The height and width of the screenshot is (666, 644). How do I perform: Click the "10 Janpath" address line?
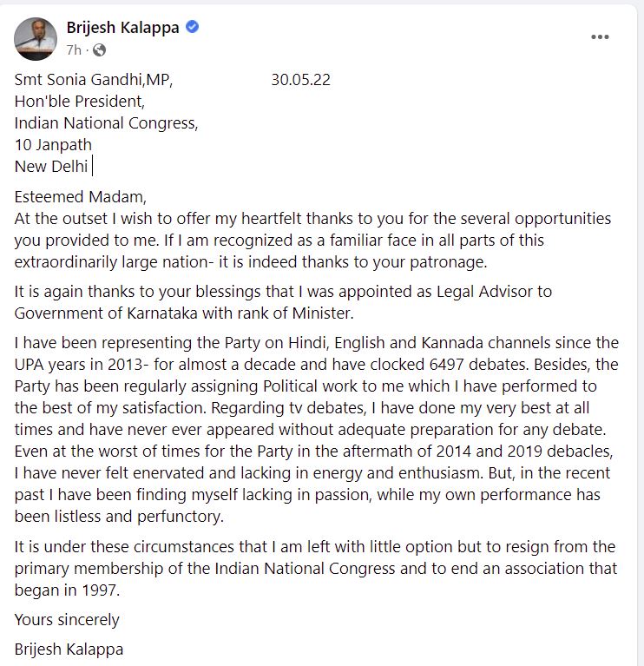pos(53,144)
